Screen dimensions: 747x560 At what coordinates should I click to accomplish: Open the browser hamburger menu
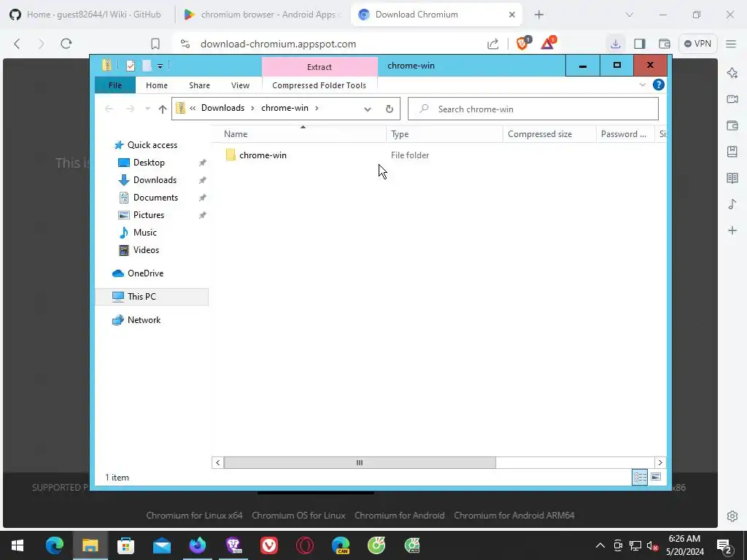[x=731, y=44]
